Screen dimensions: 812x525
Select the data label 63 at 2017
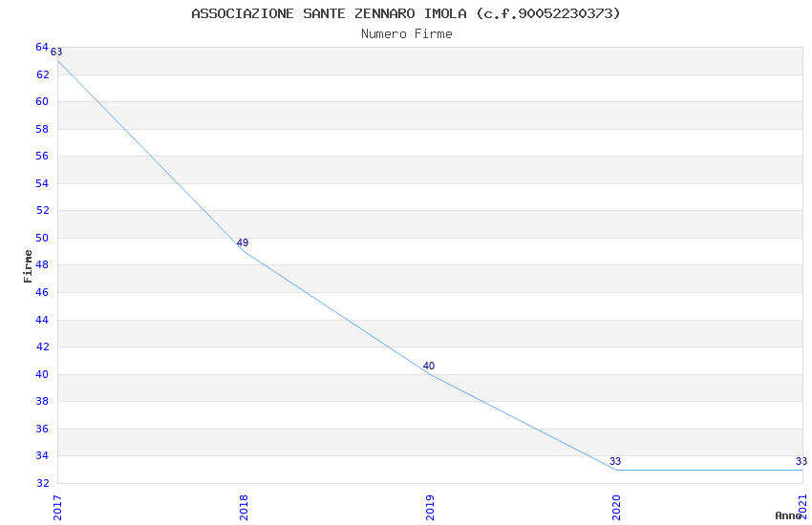point(56,52)
